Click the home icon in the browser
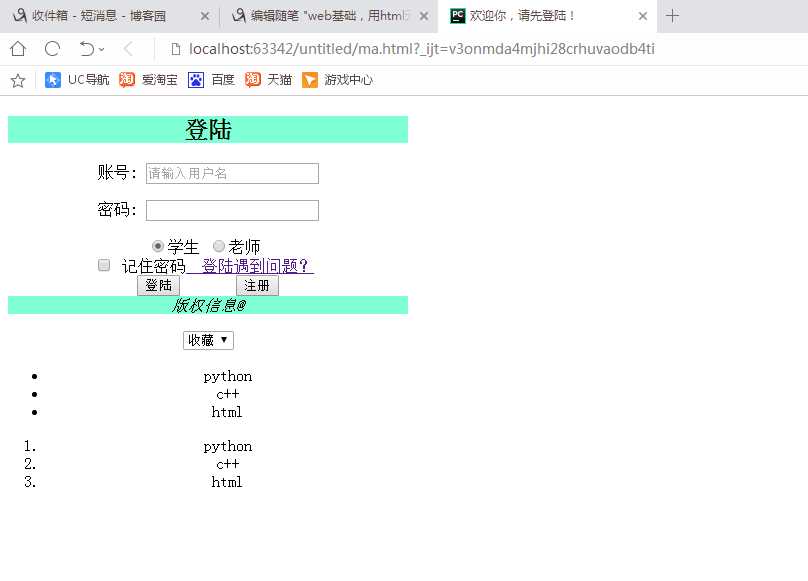The height and width of the screenshot is (581, 808). 16,48
